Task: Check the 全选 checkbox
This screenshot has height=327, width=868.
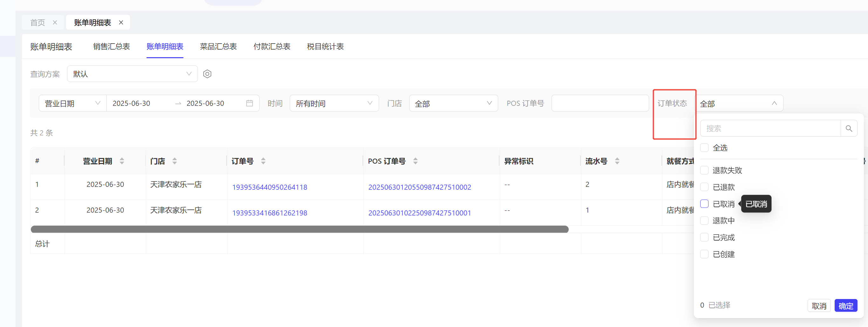Action: click(704, 148)
